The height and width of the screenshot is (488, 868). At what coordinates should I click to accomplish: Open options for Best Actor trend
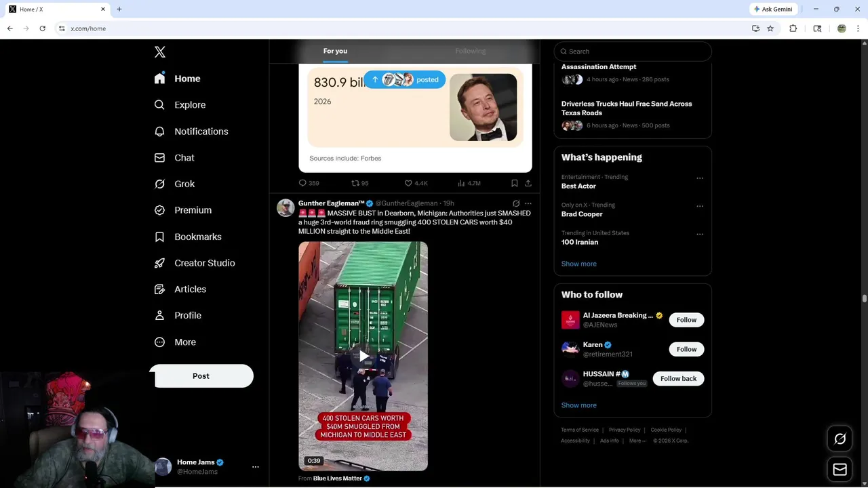700,178
